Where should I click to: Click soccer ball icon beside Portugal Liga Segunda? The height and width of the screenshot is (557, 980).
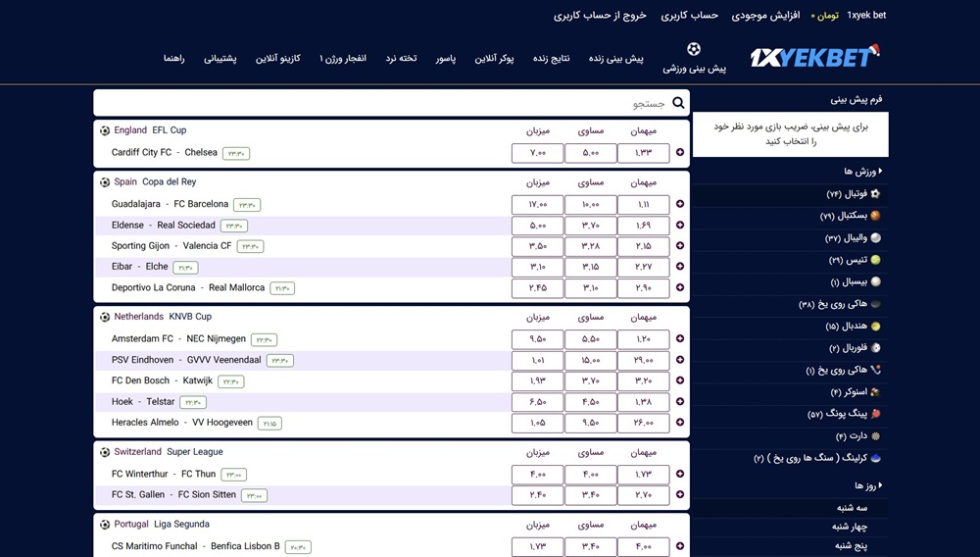105,525
